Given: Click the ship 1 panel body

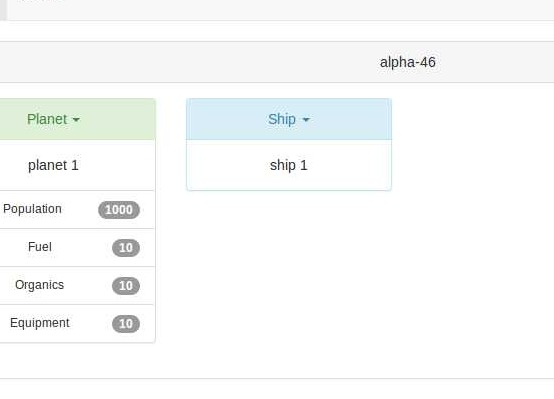Looking at the screenshot, I should (x=289, y=165).
